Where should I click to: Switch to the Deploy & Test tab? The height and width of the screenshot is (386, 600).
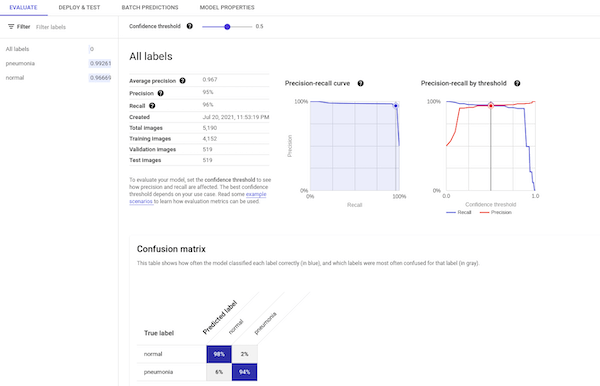click(x=79, y=7)
